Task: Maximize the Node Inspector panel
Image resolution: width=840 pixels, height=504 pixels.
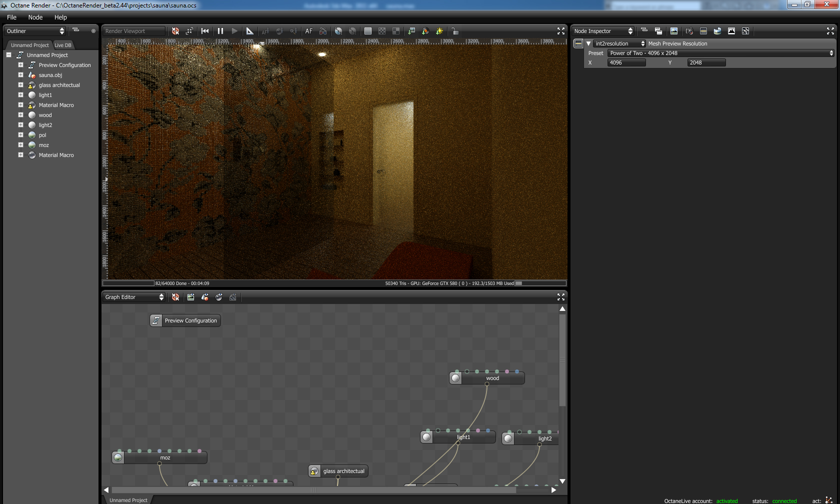Action: (x=830, y=31)
